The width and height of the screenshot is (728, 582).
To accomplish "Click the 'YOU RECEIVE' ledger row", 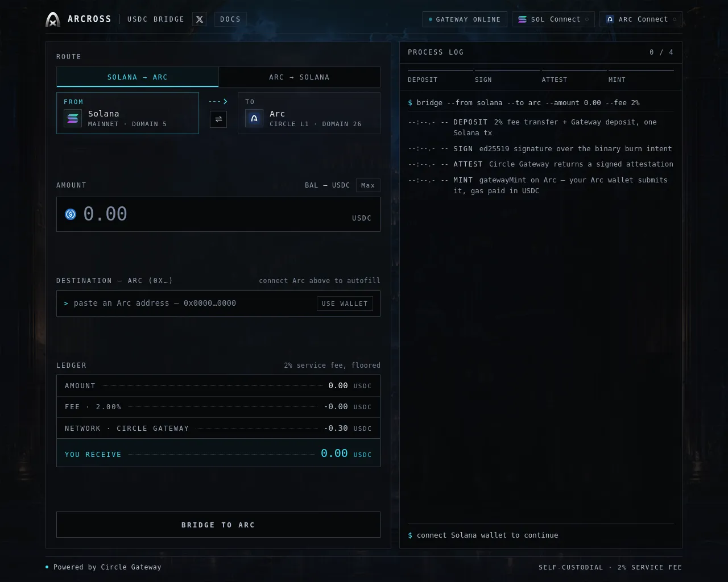I will coord(218,453).
